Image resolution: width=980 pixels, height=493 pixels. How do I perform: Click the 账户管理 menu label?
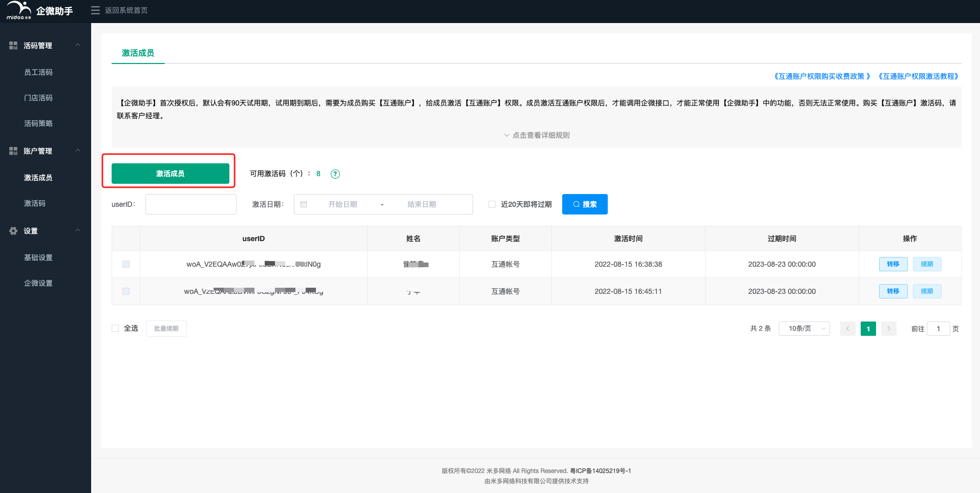pyautogui.click(x=38, y=151)
